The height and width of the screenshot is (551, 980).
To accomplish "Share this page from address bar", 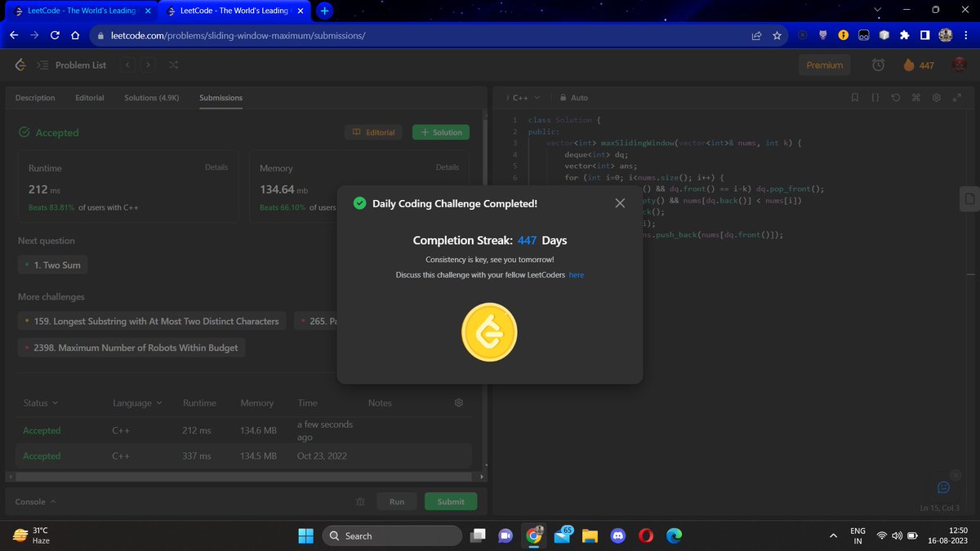I will tap(756, 36).
